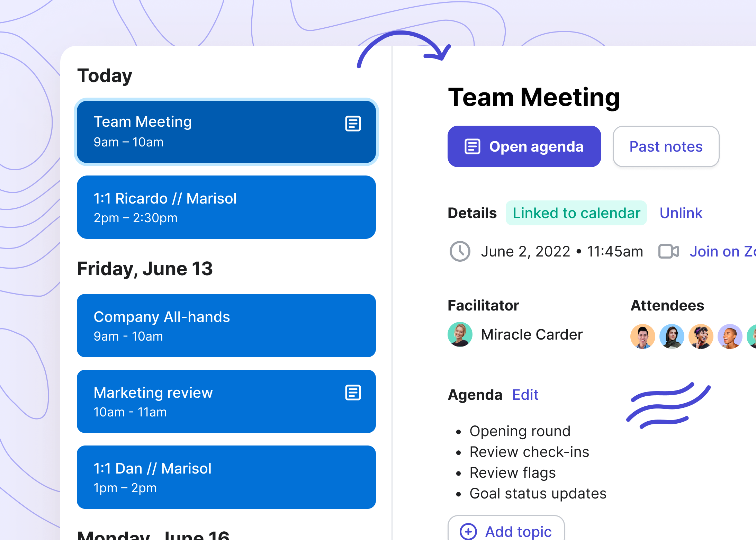Open the Company All-hands event

pyautogui.click(x=226, y=325)
